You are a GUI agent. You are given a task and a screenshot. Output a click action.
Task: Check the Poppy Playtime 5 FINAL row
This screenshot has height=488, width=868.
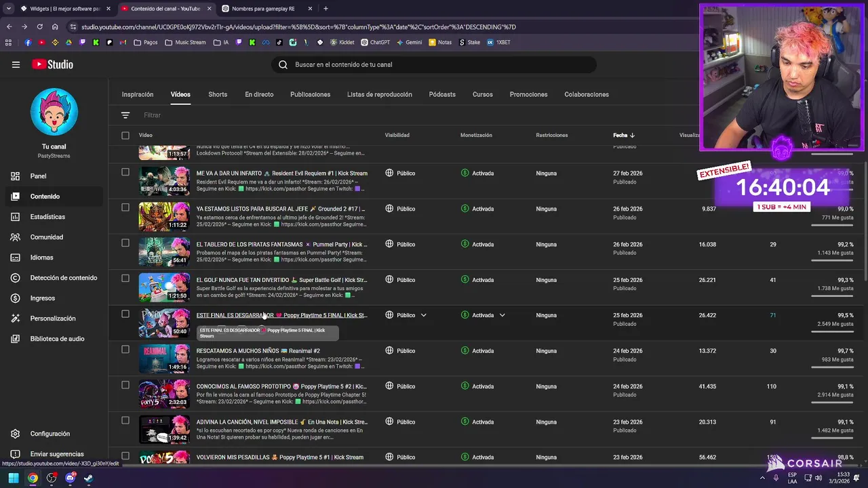point(125,314)
